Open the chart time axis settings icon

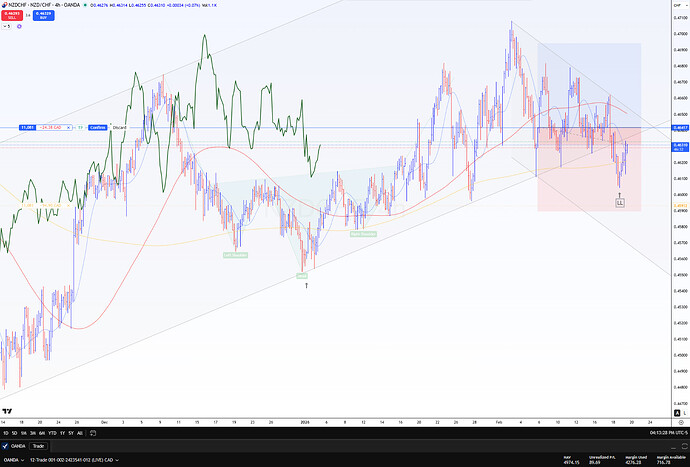681,423
